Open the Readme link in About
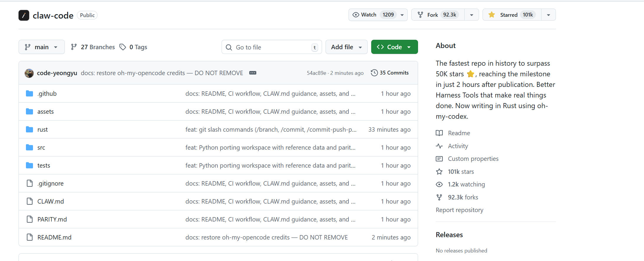644x261 pixels. tap(459, 133)
